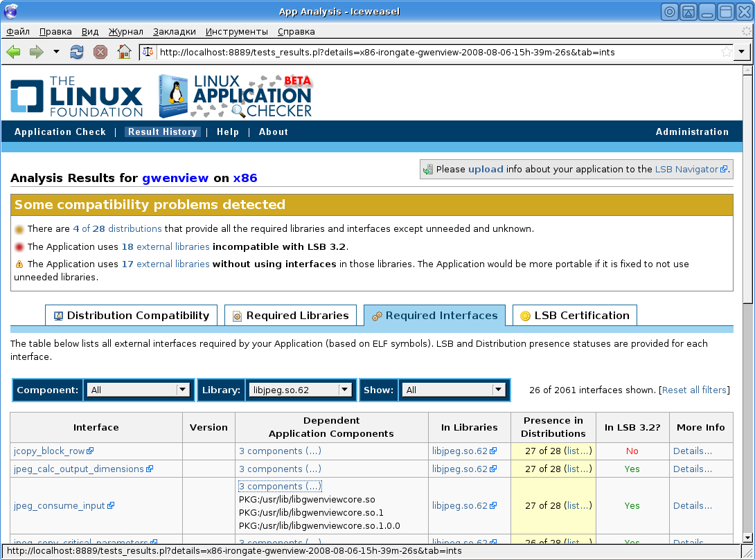Open 'Details...' for jpeg_calc_output_dimensions
The height and width of the screenshot is (560, 755).
coord(693,469)
